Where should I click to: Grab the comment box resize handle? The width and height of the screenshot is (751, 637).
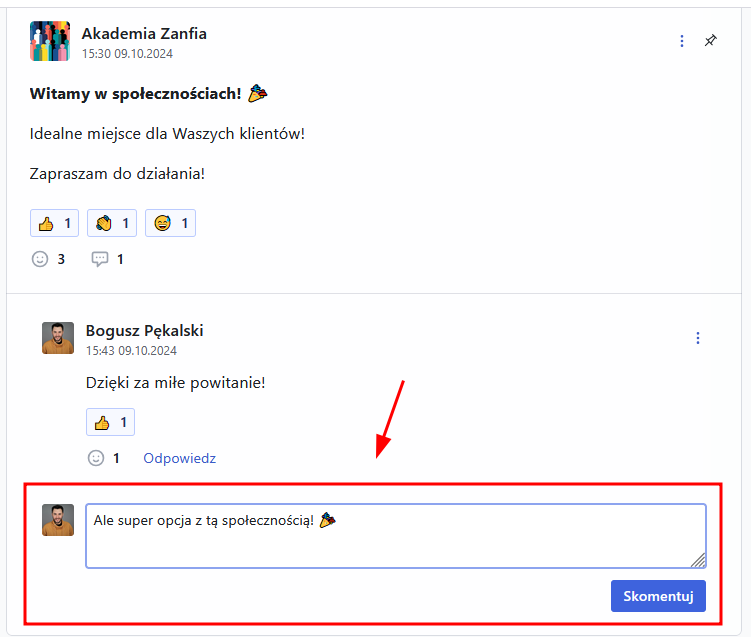pyautogui.click(x=698, y=560)
